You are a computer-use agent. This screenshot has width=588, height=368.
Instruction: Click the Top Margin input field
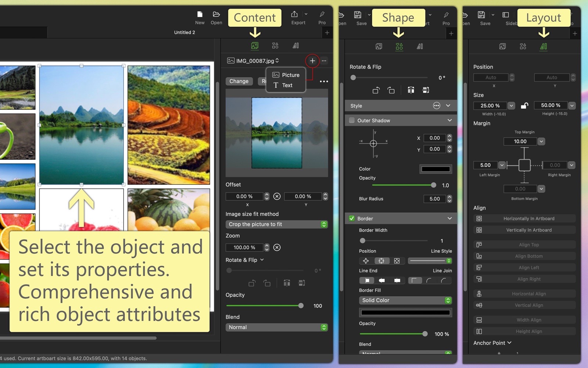(520, 141)
